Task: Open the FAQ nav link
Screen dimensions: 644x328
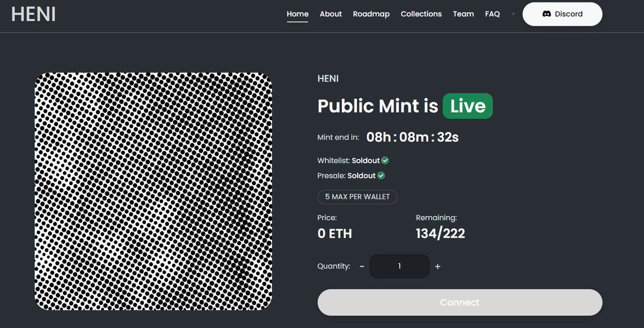Action: click(493, 14)
